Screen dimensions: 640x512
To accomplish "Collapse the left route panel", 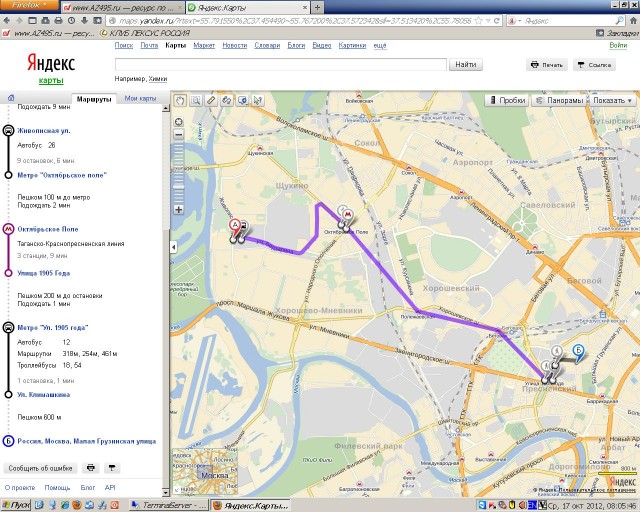I will click(174, 246).
